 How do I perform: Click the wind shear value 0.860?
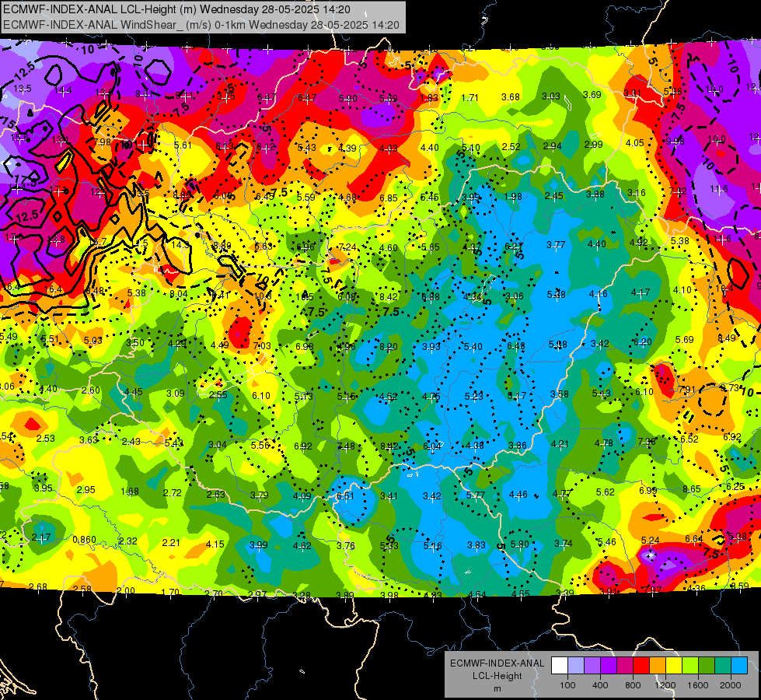pyautogui.click(x=84, y=540)
